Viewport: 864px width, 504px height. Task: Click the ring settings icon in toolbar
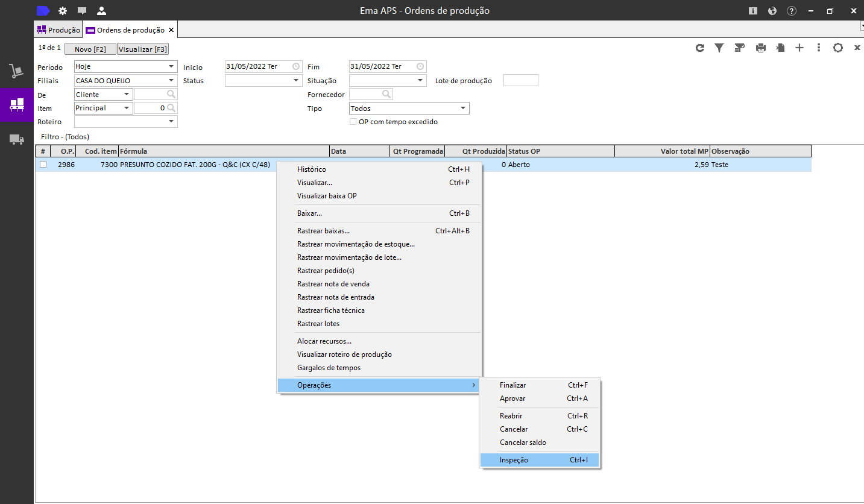tap(838, 48)
